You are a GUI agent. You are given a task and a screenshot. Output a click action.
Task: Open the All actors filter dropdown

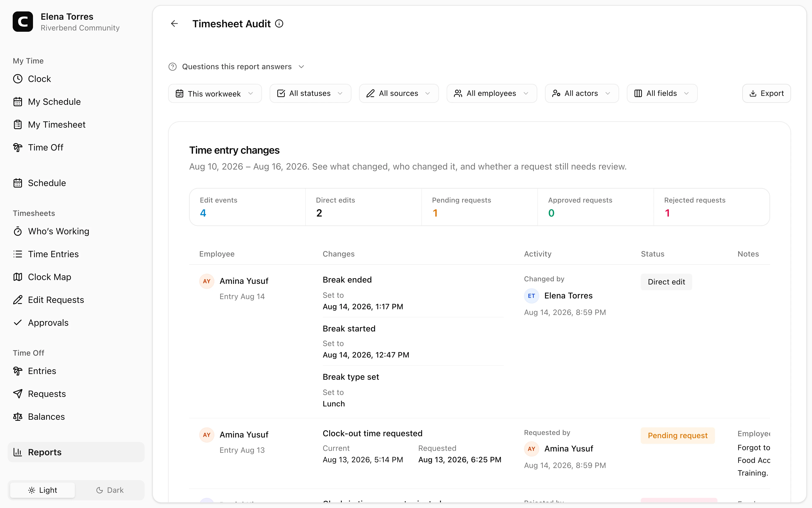pos(582,93)
